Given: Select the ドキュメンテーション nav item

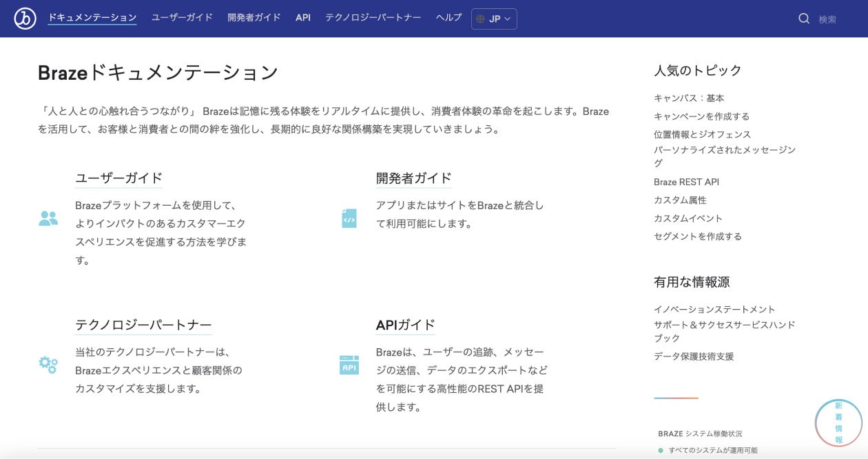Looking at the screenshot, I should click(x=92, y=18).
